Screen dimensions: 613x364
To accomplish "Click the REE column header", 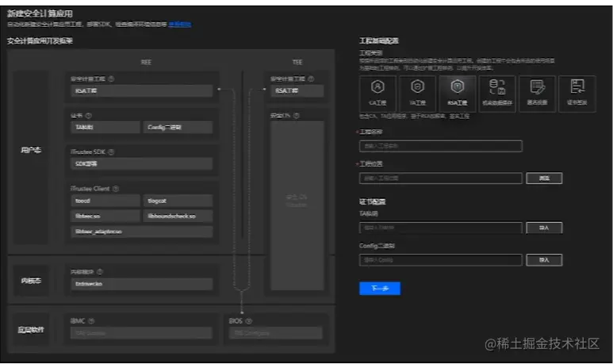I will pyautogui.click(x=146, y=62).
